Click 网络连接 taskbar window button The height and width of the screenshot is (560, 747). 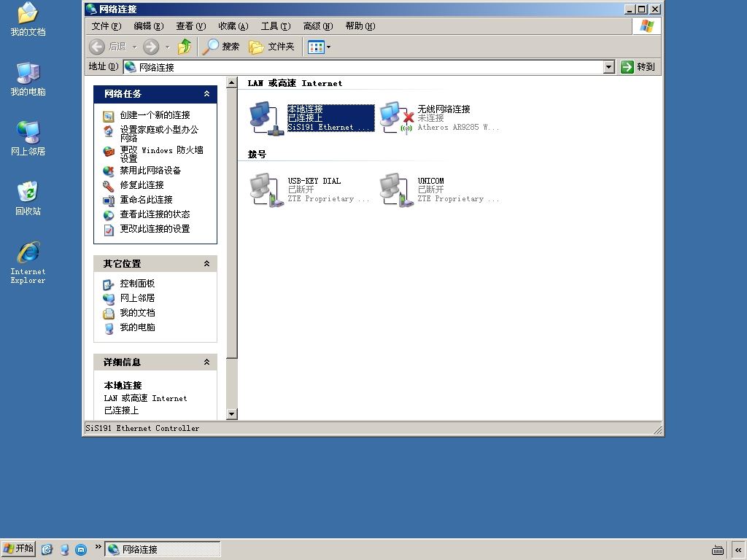pos(163,549)
